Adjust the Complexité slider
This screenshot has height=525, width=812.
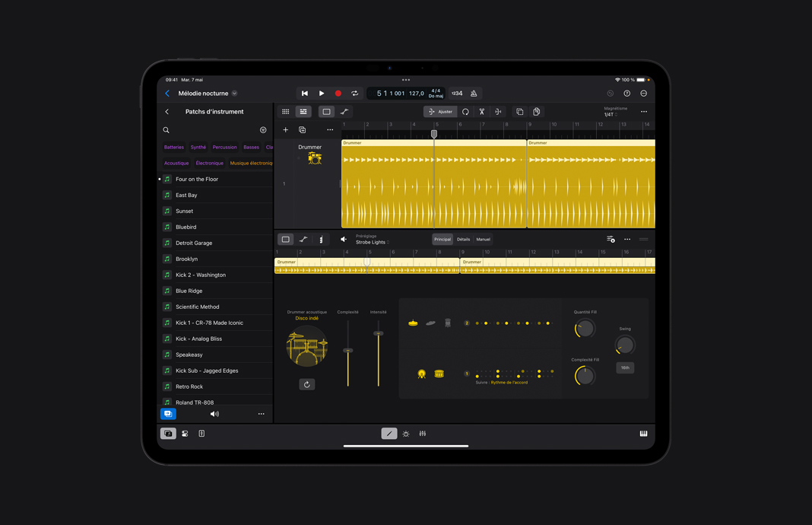point(348,350)
